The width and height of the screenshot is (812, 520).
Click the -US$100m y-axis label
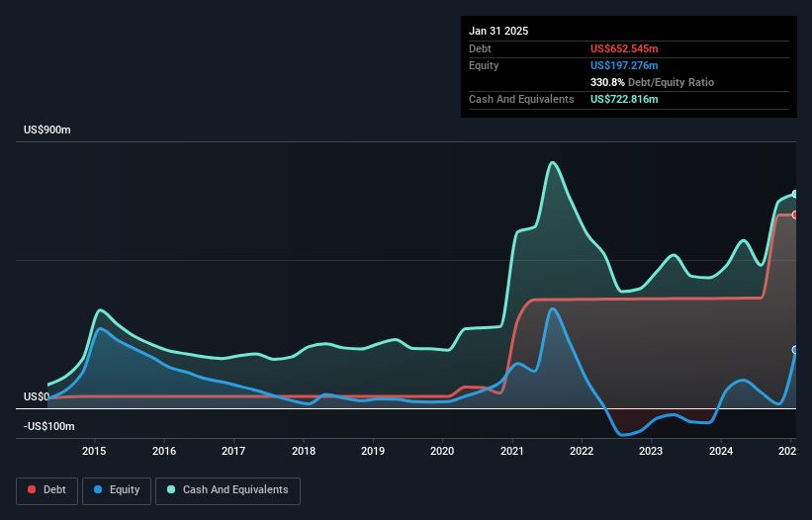[49, 426]
